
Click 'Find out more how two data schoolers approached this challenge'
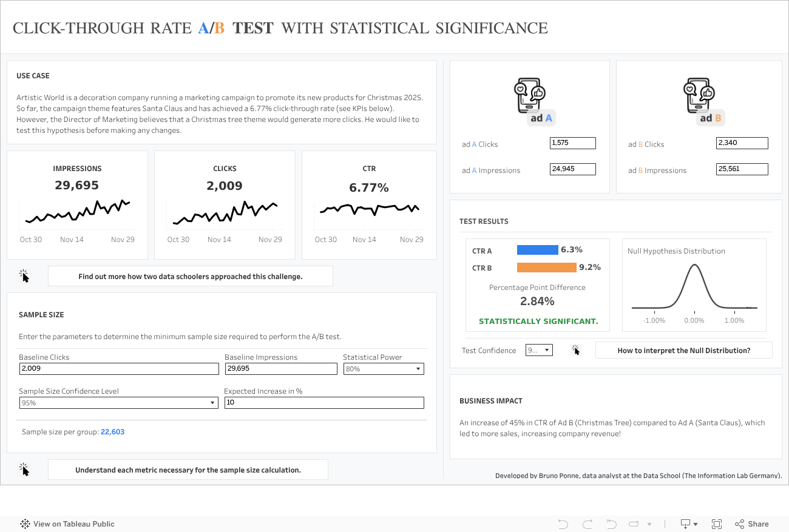tap(190, 276)
